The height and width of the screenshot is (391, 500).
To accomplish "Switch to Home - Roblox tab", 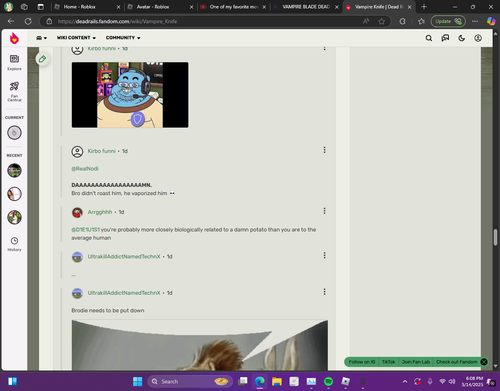I will click(88, 7).
